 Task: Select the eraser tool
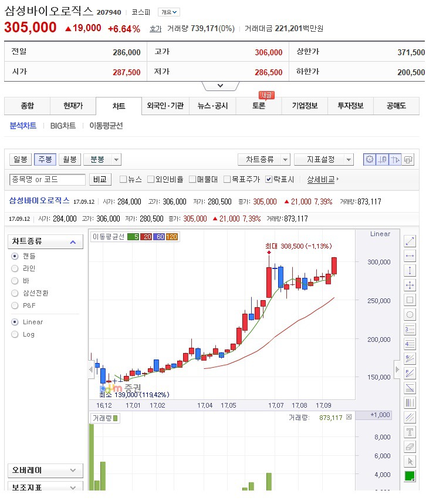click(x=410, y=446)
